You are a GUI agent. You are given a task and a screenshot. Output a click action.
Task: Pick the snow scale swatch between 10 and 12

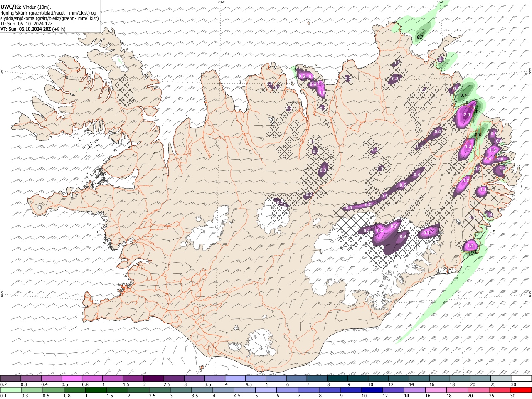click(378, 379)
